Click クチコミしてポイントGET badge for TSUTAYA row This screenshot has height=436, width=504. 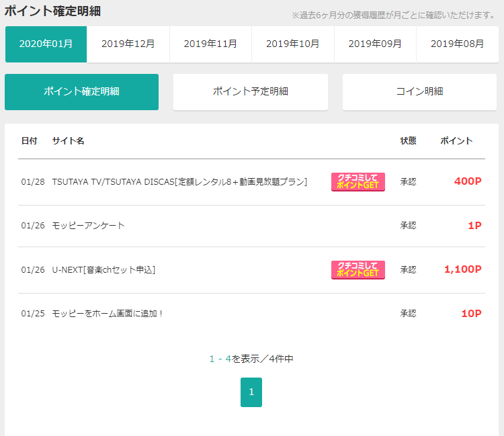coord(358,182)
